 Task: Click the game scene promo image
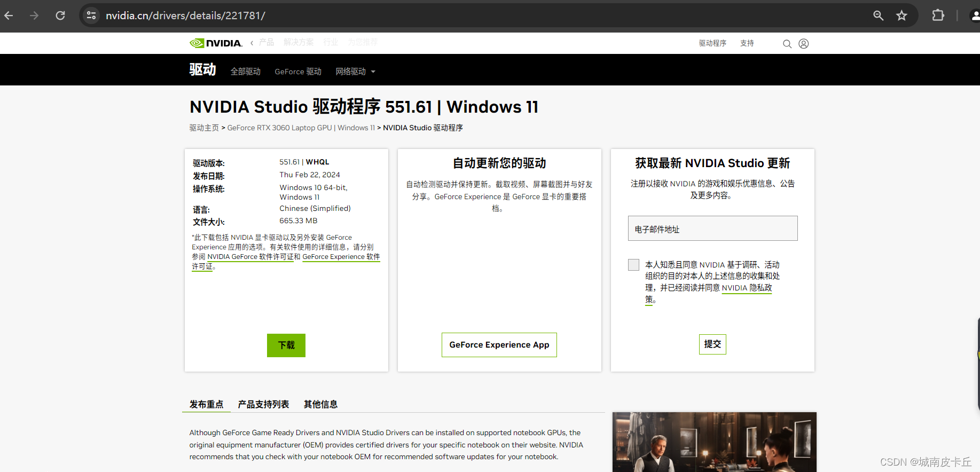(x=714, y=442)
